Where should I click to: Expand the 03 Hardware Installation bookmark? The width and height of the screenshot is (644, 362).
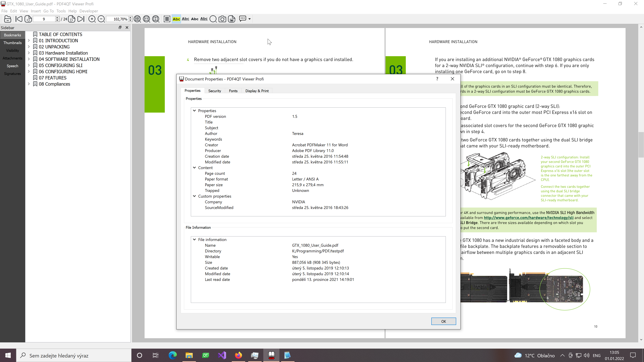(29, 53)
